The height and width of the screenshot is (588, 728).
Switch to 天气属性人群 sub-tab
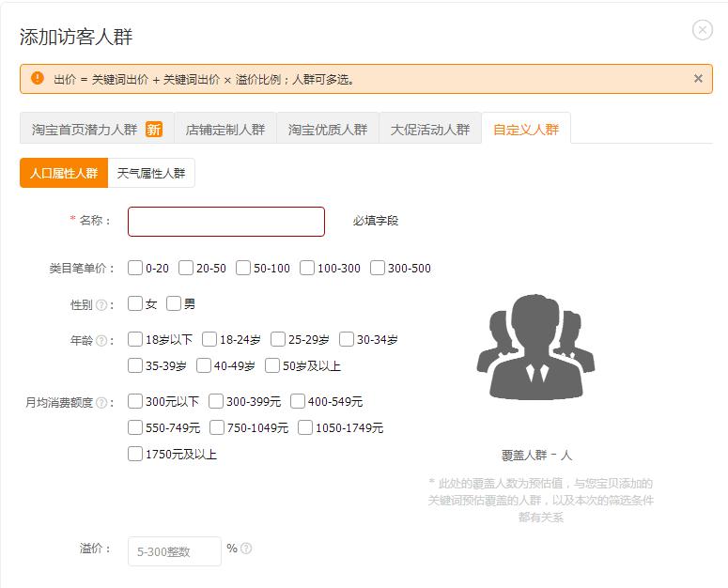[151, 174]
